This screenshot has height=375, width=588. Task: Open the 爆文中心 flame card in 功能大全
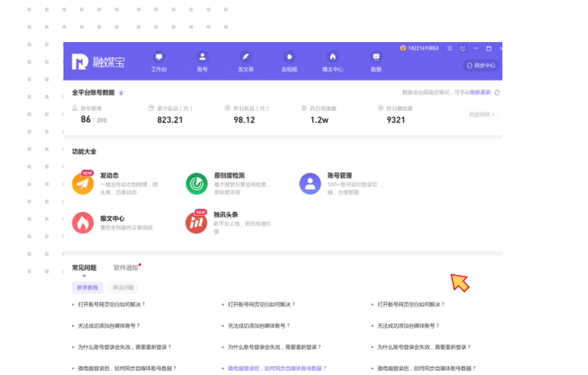pyautogui.click(x=112, y=222)
